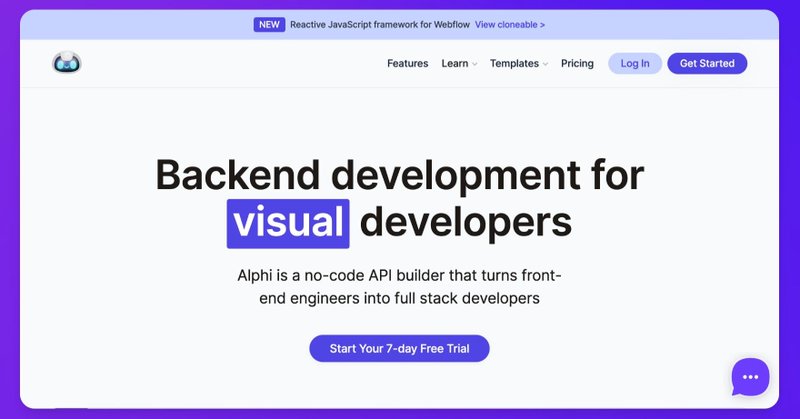Click the Alphi robot logo
Viewport: 800px width, 419px height.
(67, 63)
